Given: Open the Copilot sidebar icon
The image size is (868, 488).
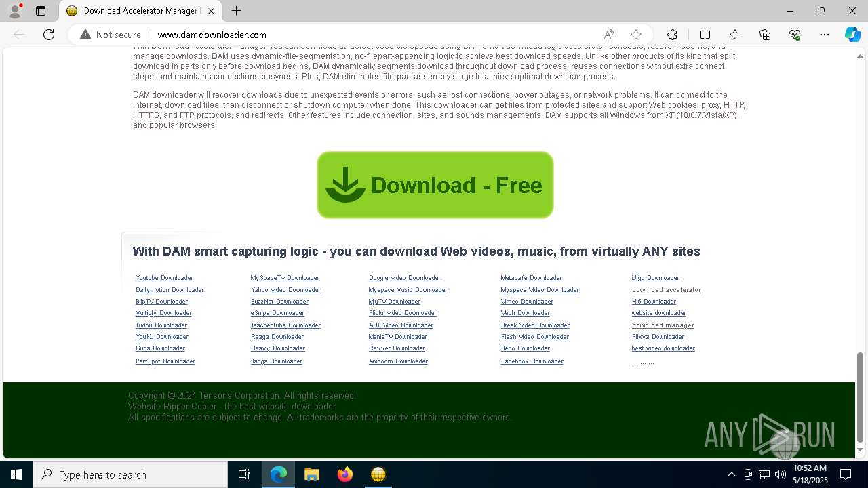Looking at the screenshot, I should pyautogui.click(x=852, y=35).
